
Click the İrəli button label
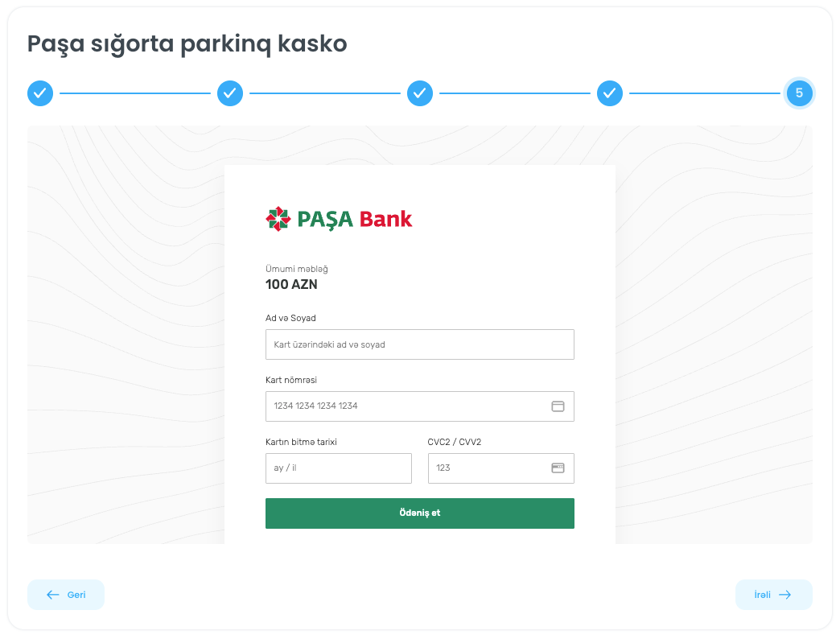click(762, 595)
